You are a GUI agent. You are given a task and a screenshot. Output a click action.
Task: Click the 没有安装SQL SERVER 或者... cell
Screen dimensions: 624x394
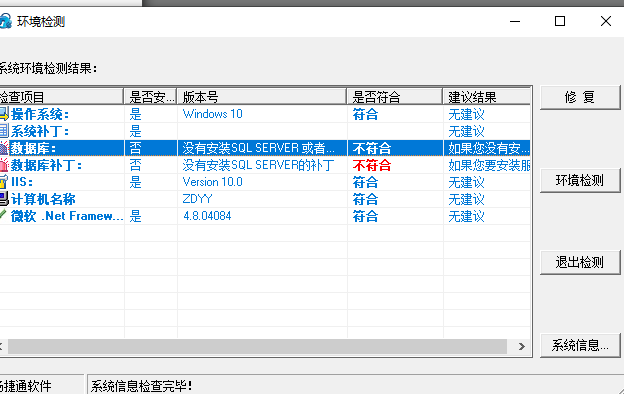258,148
